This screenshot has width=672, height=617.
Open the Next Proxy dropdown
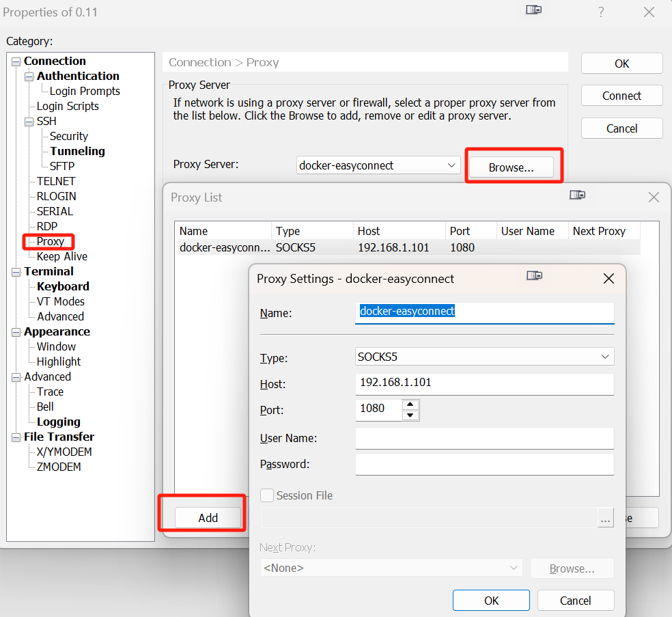[513, 568]
